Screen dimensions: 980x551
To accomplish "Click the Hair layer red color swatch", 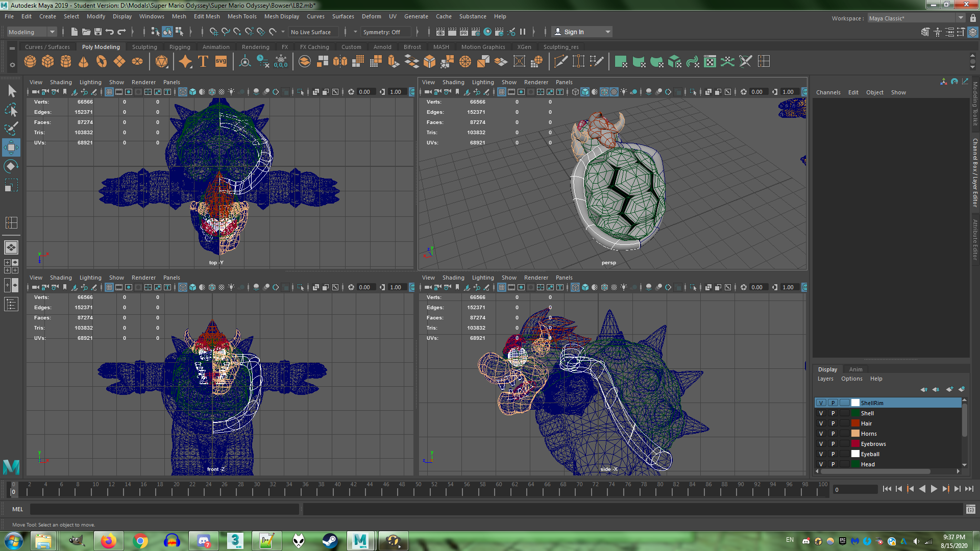I will pyautogui.click(x=855, y=423).
